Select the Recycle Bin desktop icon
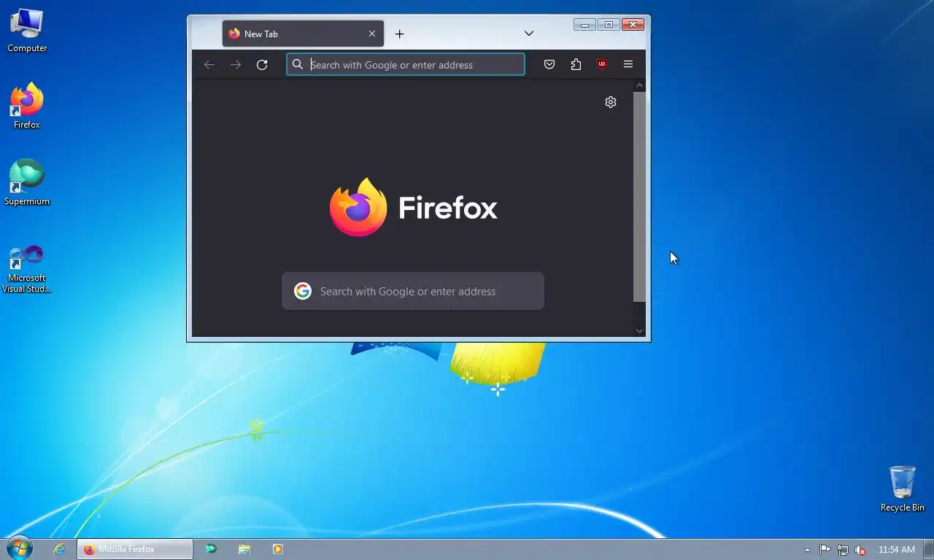Image resolution: width=934 pixels, height=560 pixels. tap(903, 489)
